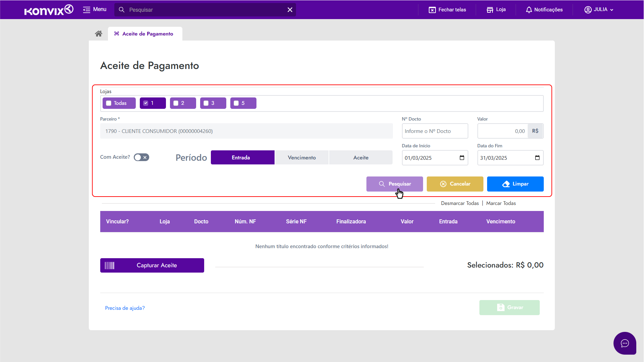
Task: Click the Konvix logo
Action: click(49, 10)
